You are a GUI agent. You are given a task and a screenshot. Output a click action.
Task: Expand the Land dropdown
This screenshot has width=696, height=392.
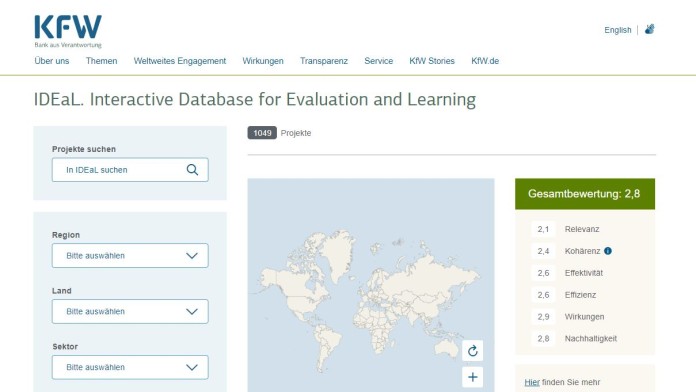pos(130,312)
